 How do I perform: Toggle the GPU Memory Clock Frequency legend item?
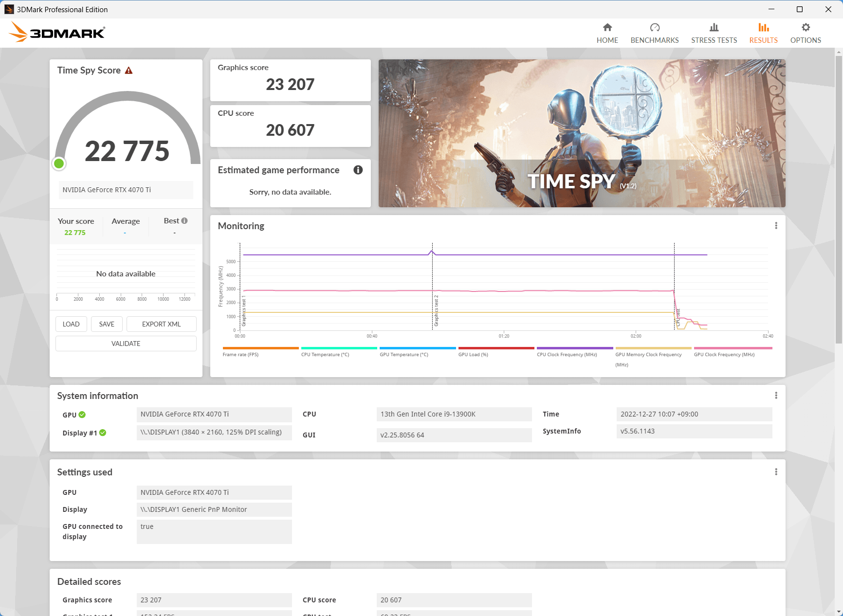pos(653,357)
